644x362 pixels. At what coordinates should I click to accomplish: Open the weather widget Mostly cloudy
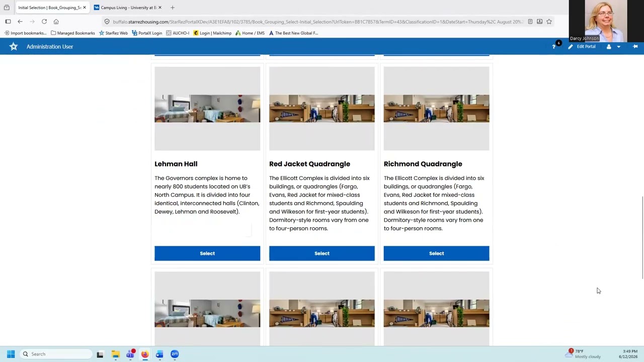tap(584, 354)
